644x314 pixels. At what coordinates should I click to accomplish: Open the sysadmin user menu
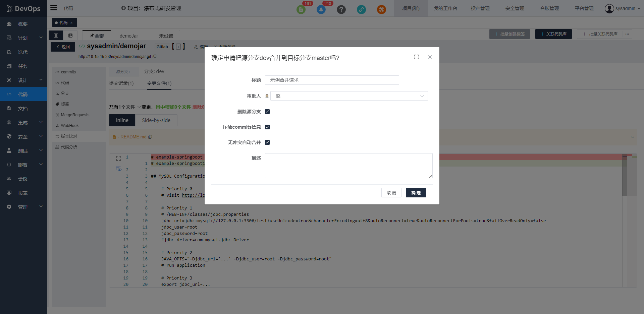click(623, 8)
